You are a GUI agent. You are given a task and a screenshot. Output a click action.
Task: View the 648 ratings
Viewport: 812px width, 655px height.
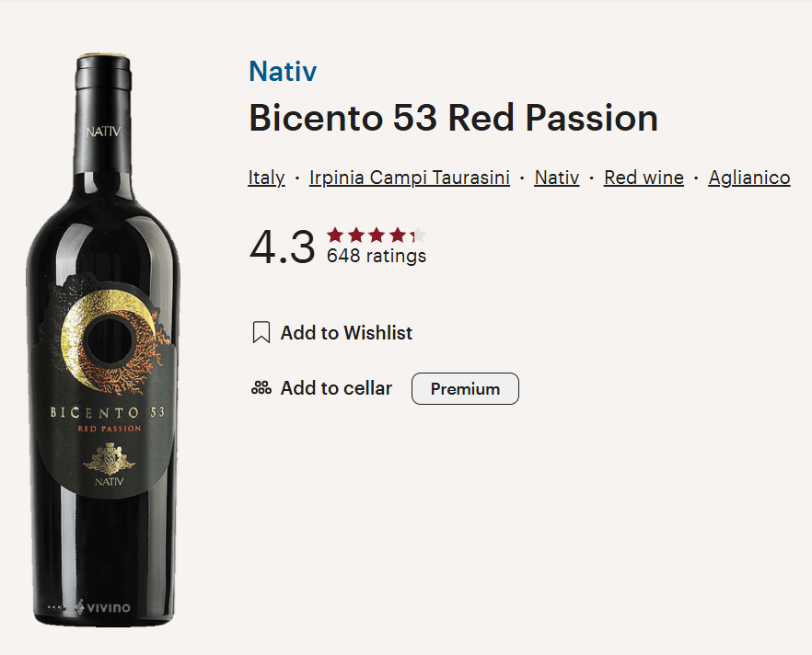pyautogui.click(x=377, y=256)
